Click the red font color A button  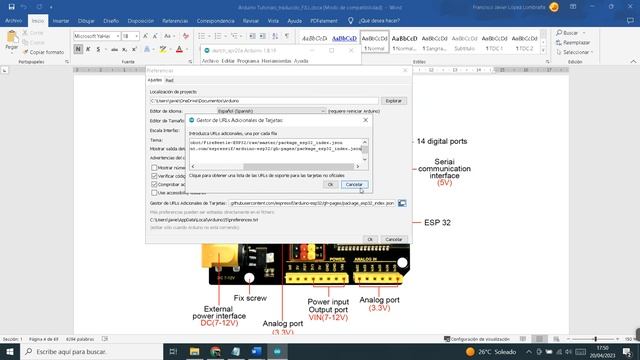[x=179, y=49]
